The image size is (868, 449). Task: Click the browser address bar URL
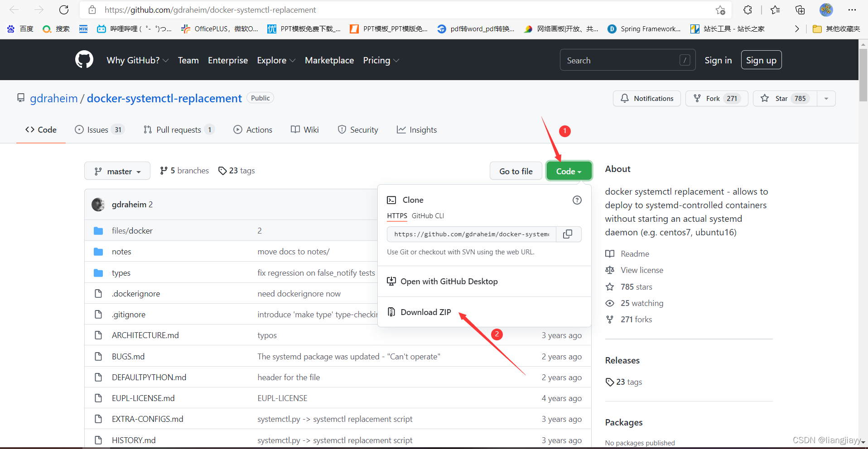point(210,10)
